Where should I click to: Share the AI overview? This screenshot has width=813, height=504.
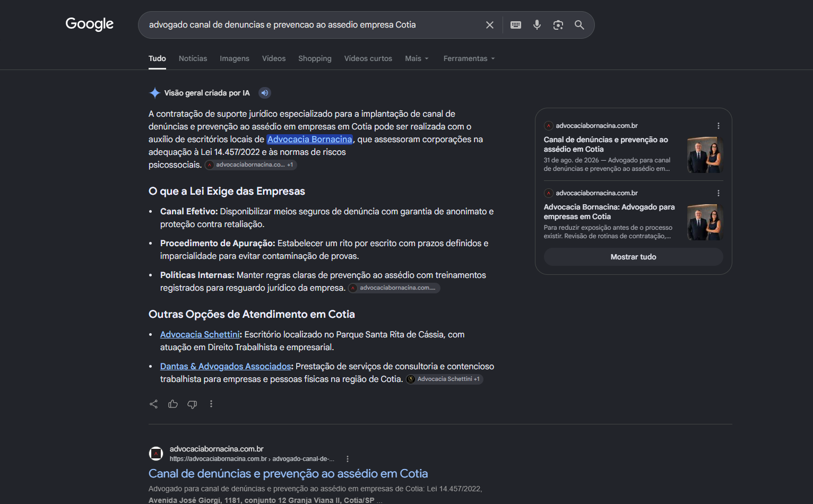pos(154,404)
